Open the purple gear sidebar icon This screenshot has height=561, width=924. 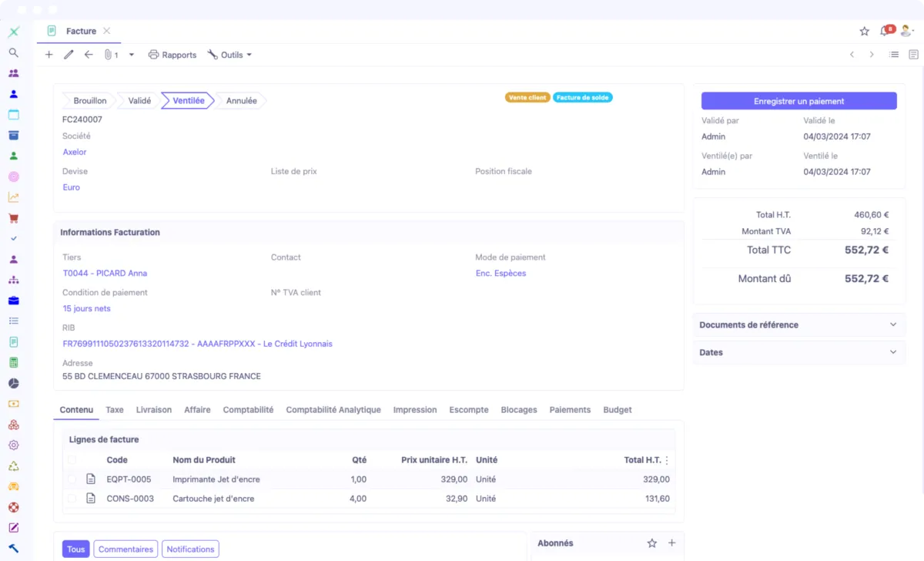click(13, 445)
